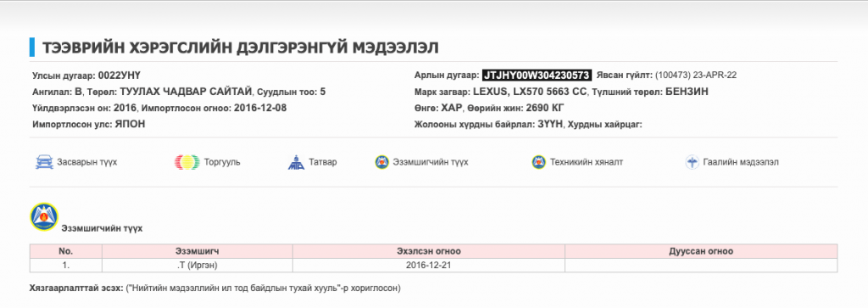The width and height of the screenshot is (868, 308).
Task: Click the fuel type БЕНЗИН
Action: [x=687, y=92]
